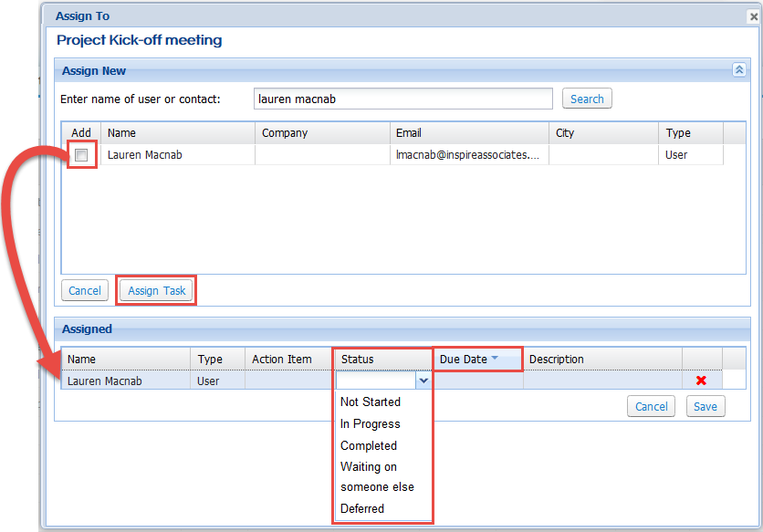Remove Lauren Macnab with red X icon
The height and width of the screenshot is (532, 763).
(701, 381)
